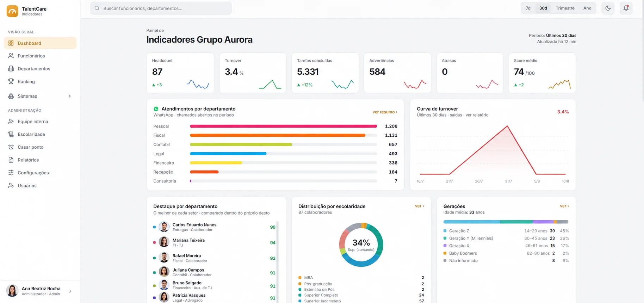Click the Sistemas icon in sidebar
Image resolution: width=644 pixels, height=303 pixels.
point(11,96)
